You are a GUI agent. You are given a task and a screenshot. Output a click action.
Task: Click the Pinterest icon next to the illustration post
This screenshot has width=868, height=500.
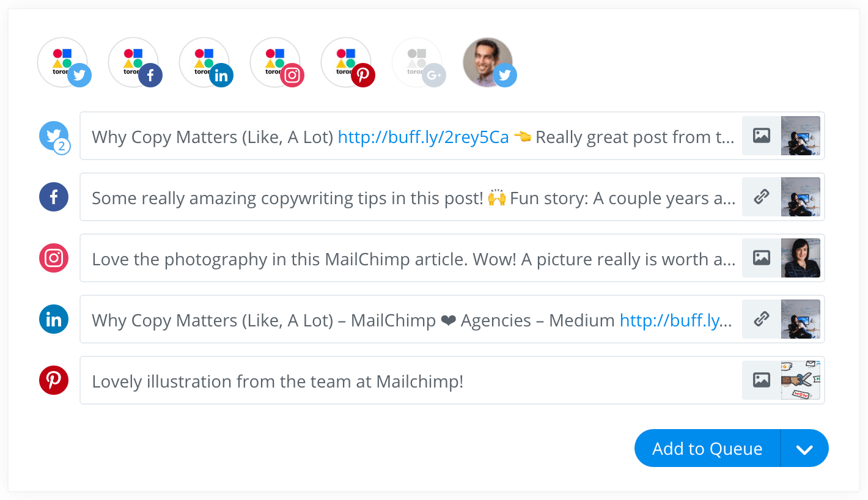point(54,380)
